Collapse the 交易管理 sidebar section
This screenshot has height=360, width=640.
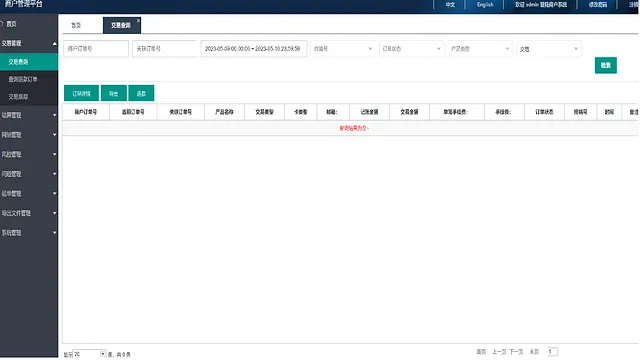click(29, 43)
